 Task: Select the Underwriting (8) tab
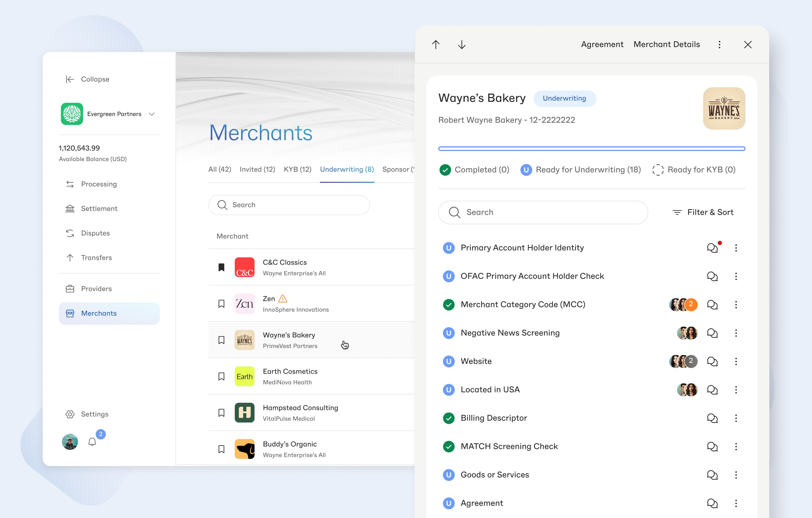click(347, 169)
